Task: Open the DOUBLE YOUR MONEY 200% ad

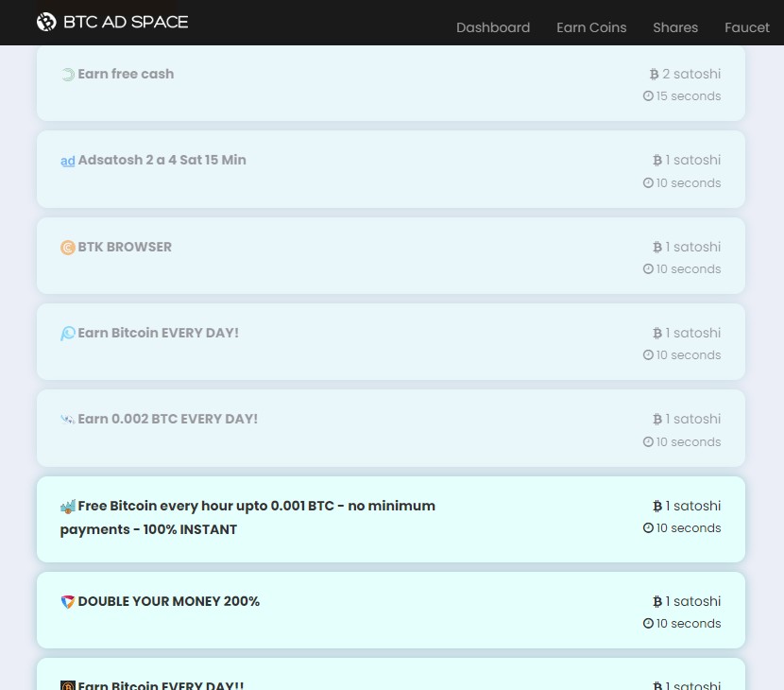Action: click(169, 601)
